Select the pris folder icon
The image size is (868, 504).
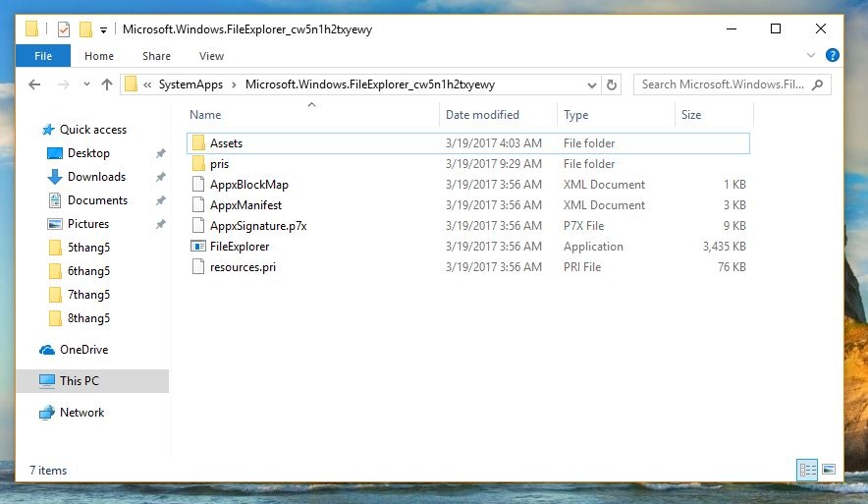pos(198,163)
